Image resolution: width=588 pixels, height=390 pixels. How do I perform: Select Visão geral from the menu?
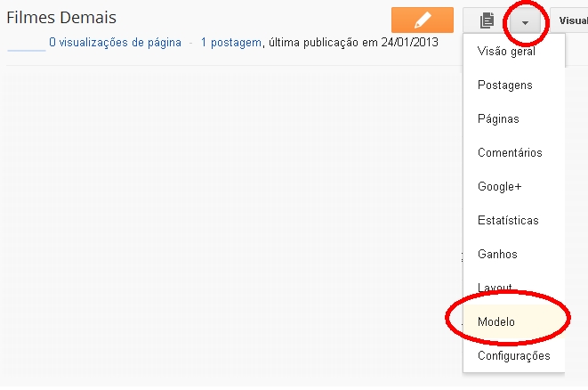pyautogui.click(x=506, y=51)
